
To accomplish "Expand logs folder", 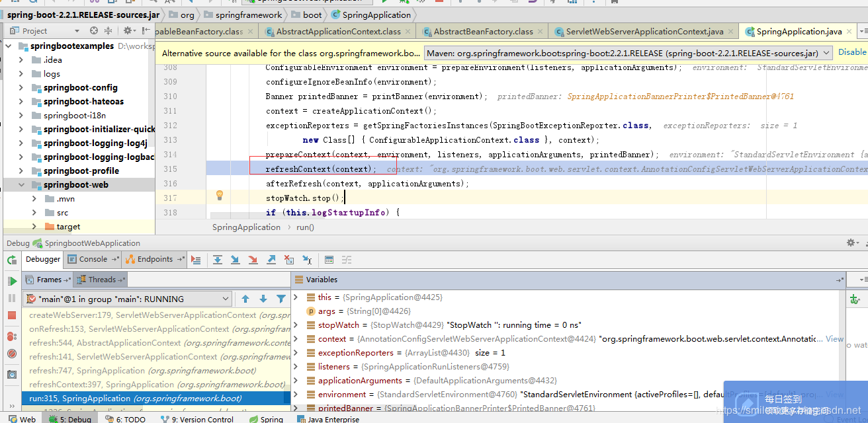I will (x=21, y=74).
